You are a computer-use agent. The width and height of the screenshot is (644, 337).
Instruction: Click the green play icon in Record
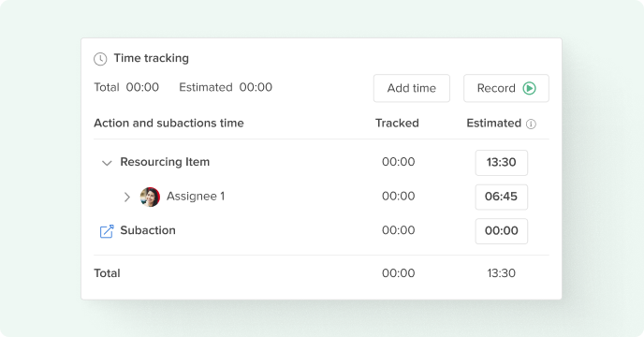530,88
